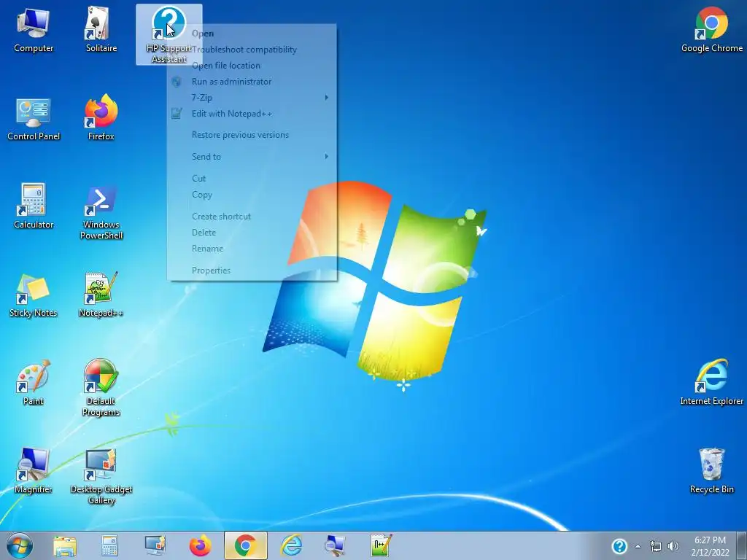The width and height of the screenshot is (747, 560).
Task: Select the Internet Explorer desktop shortcut
Action: pyautogui.click(x=712, y=382)
